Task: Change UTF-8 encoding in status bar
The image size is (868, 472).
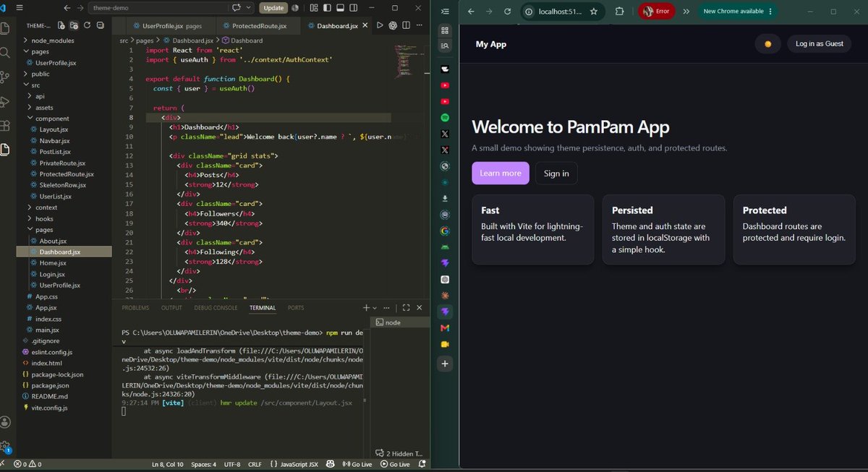Action: pyautogui.click(x=232, y=464)
